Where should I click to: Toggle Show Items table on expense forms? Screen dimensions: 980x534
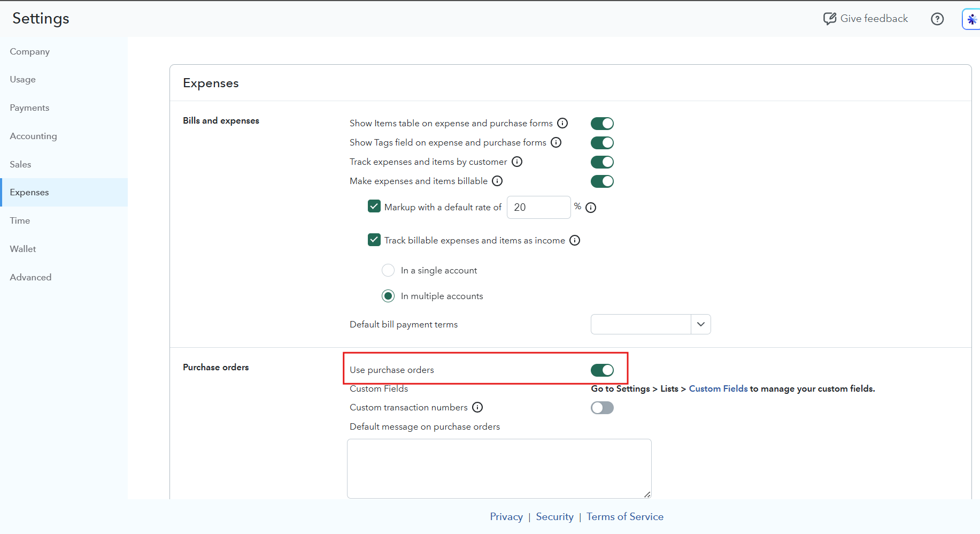[602, 124]
